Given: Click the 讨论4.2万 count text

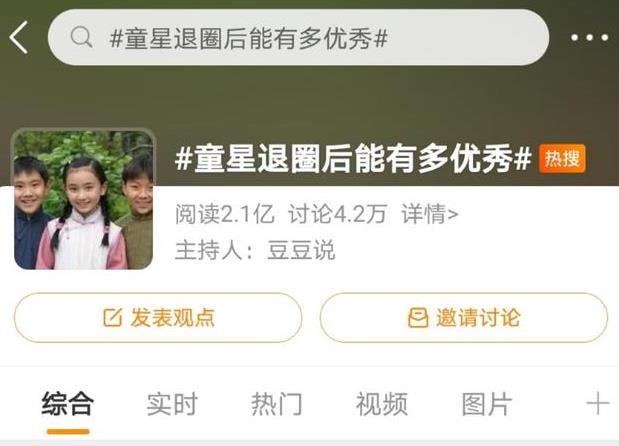Looking at the screenshot, I should [337, 214].
